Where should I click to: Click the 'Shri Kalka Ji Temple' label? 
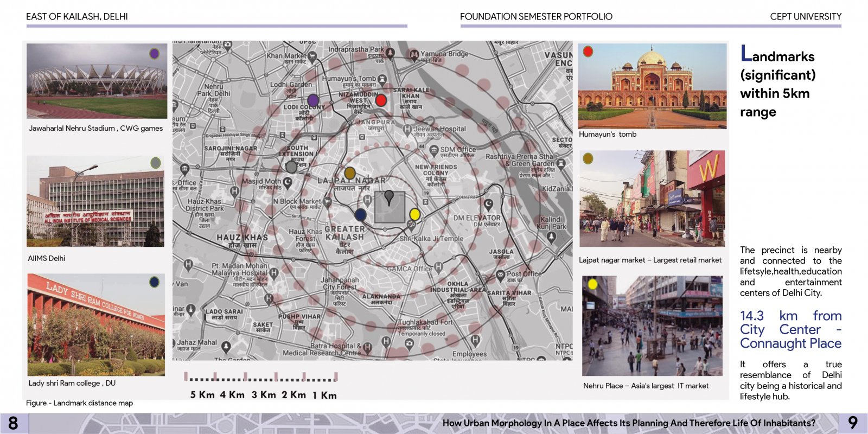(431, 239)
